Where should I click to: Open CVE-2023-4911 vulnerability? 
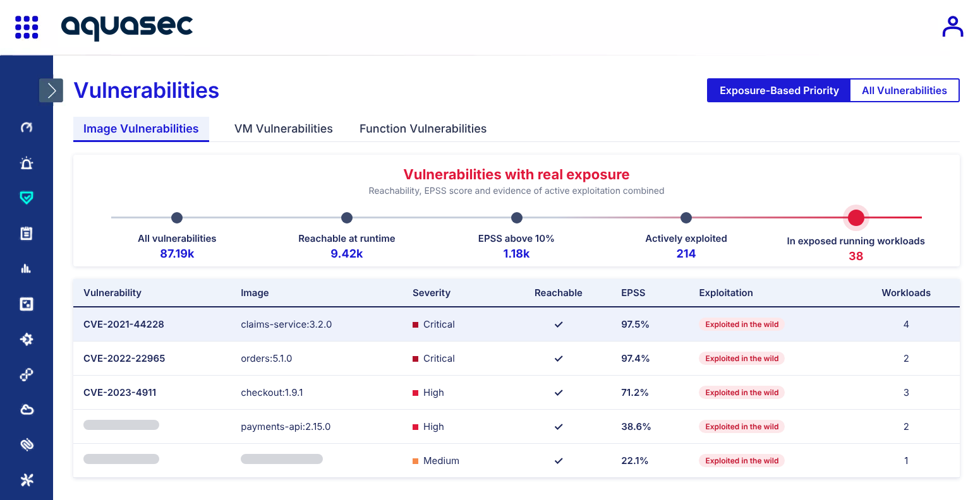pos(120,393)
